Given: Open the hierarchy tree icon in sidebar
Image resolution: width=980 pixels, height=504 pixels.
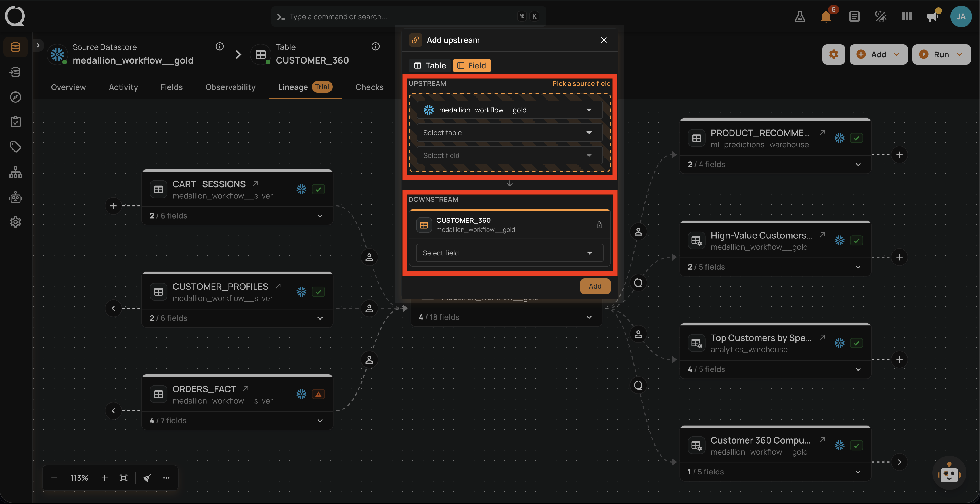Looking at the screenshot, I should 15,172.
